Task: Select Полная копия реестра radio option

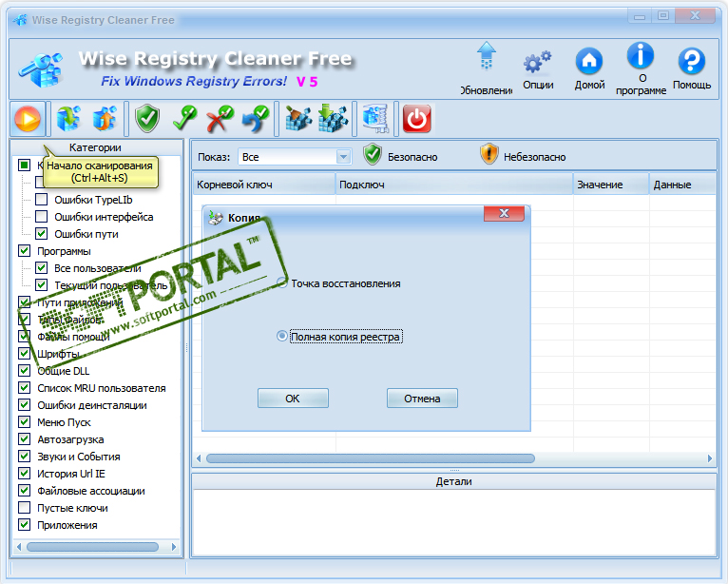Action: tap(282, 336)
